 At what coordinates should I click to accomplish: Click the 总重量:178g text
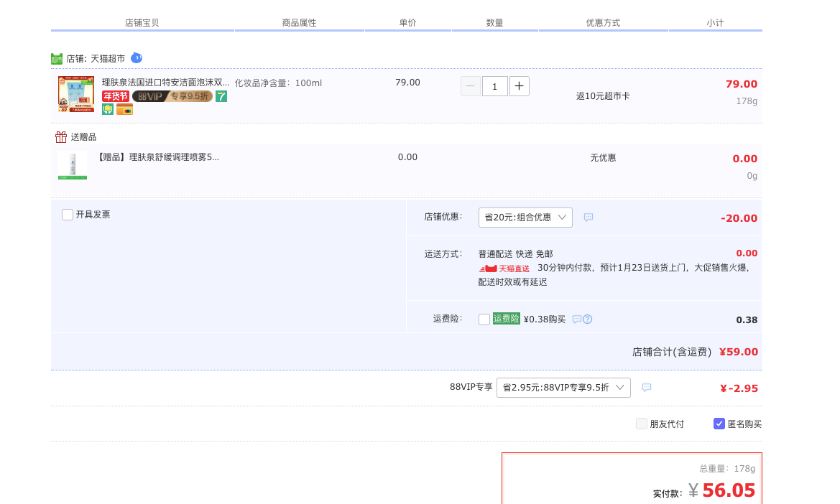[727, 469]
